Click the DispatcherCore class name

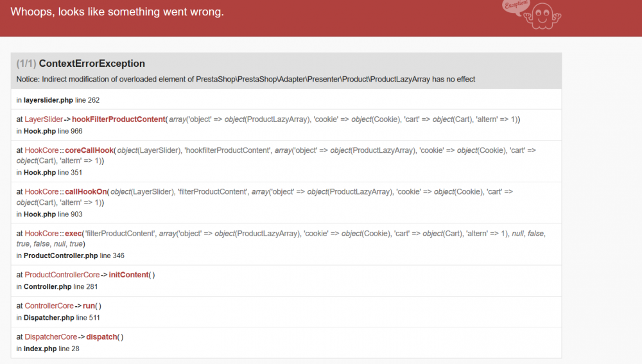click(x=51, y=337)
